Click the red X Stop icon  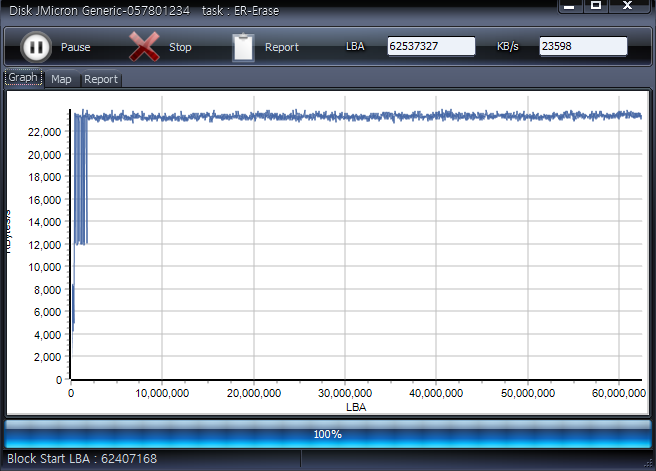click(x=144, y=46)
